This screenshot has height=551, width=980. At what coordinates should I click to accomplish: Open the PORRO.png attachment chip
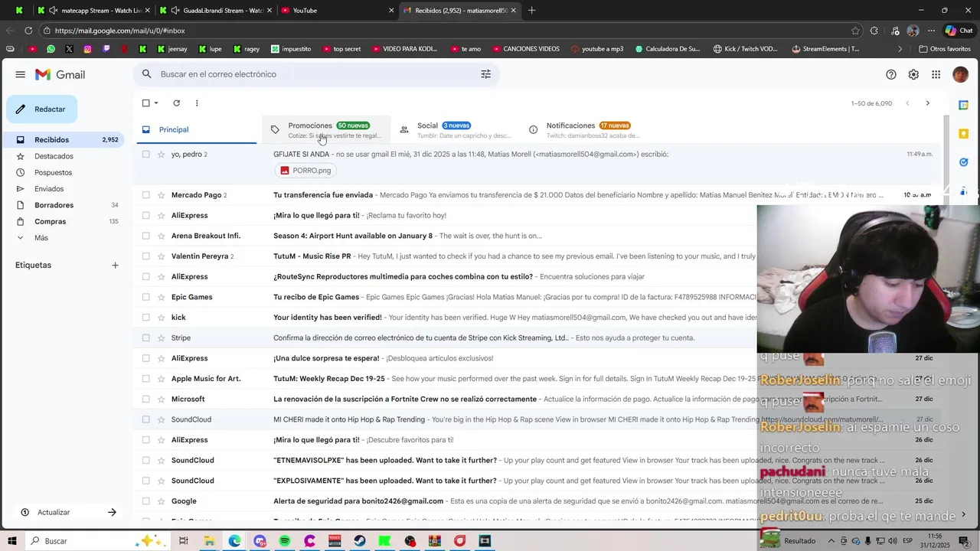click(x=305, y=171)
